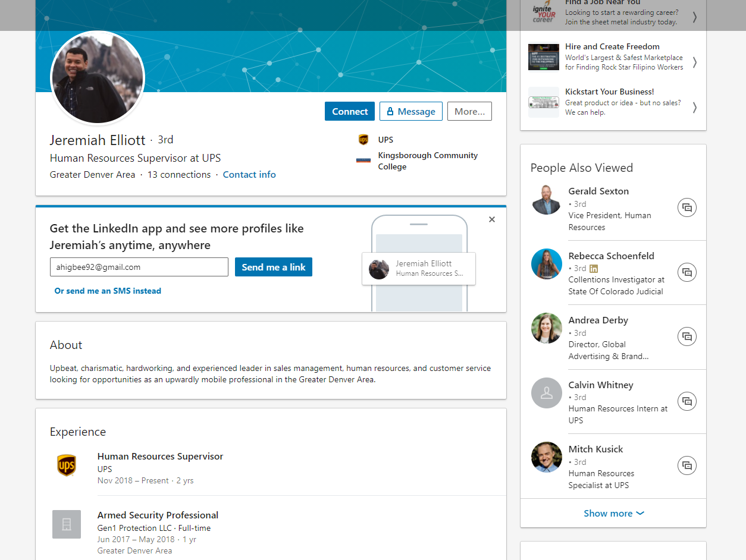Click the 'Nov 2018 – Present · 2 yrs' date text
Viewport: 746px width, 560px height.
[146, 480]
